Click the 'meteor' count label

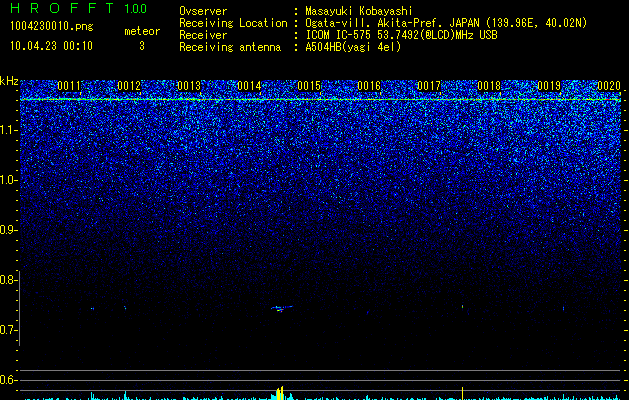pos(142,31)
